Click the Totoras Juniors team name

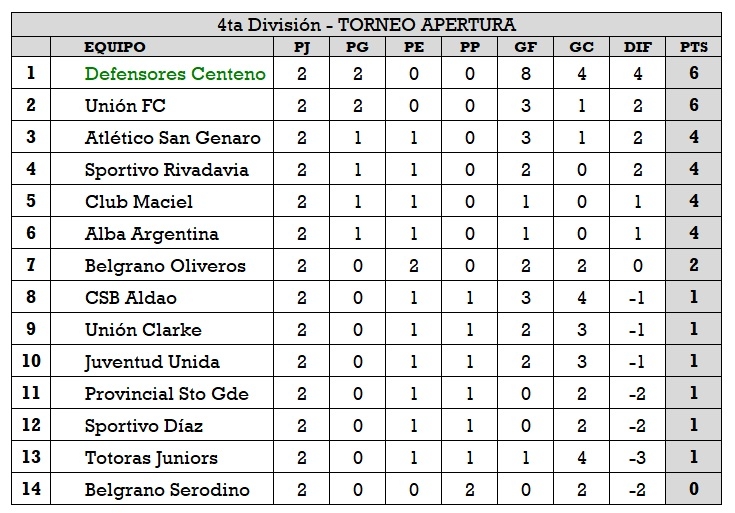151,458
